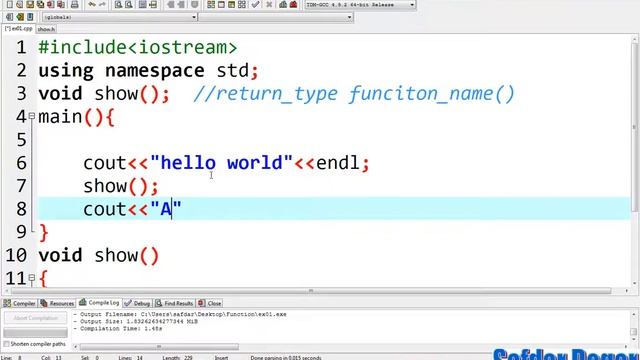
Task: Open the (globals) scope dropdown
Action: click(120, 17)
